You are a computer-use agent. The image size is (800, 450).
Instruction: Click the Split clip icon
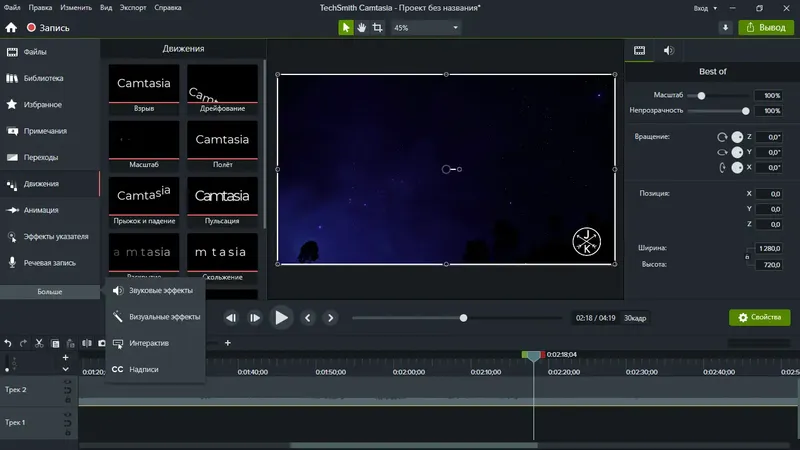[87, 343]
